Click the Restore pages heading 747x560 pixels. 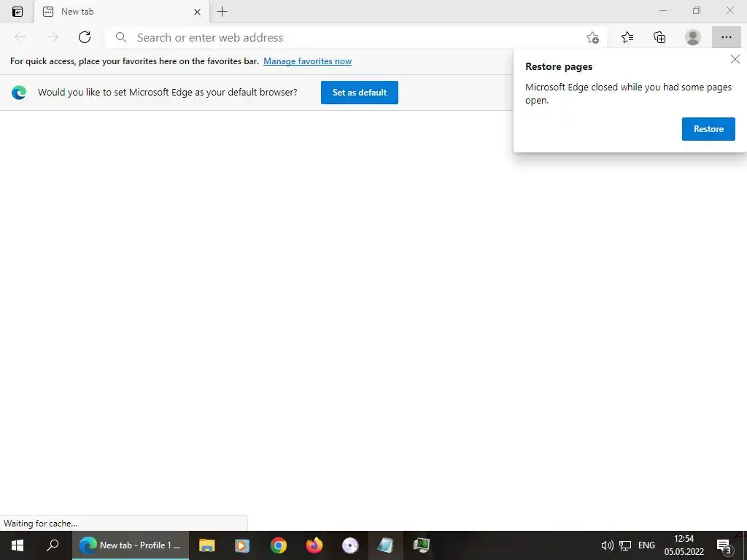point(558,66)
